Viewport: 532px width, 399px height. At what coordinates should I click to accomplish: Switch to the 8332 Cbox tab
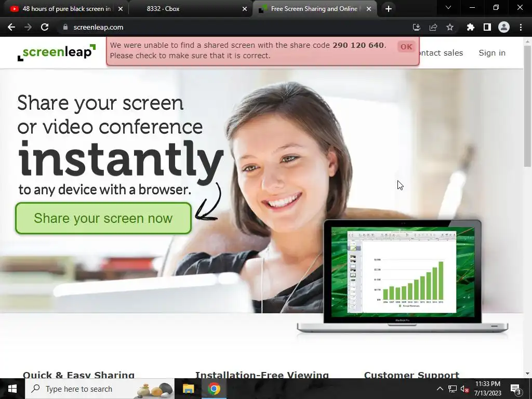click(190, 9)
